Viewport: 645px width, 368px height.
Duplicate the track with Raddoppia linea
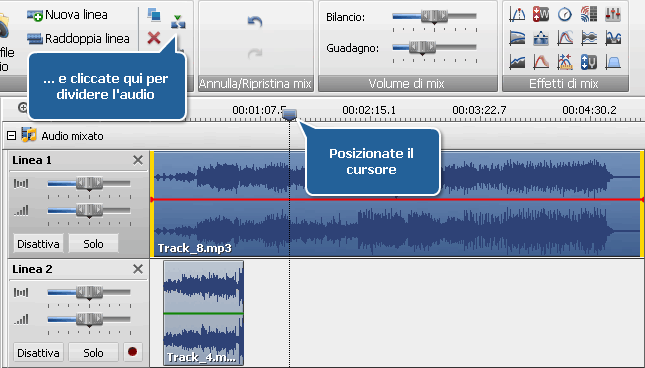pyautogui.click(x=78, y=39)
